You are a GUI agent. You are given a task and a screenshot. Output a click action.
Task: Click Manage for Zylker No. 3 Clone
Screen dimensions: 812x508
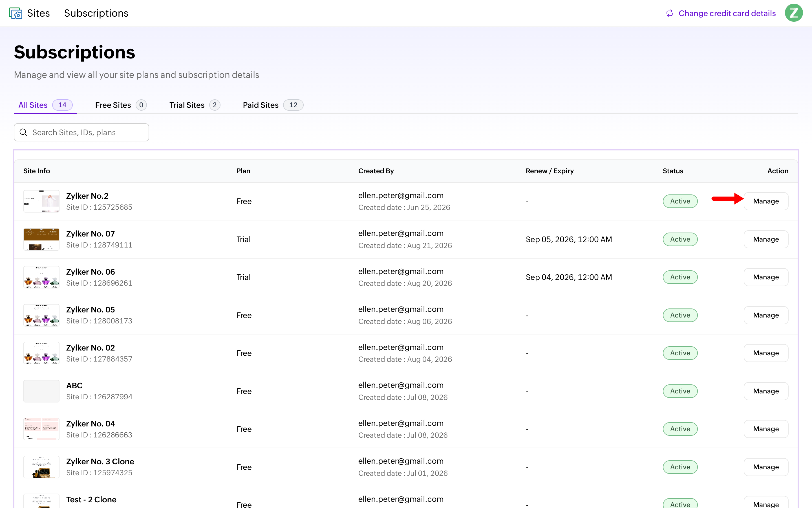[x=766, y=467]
